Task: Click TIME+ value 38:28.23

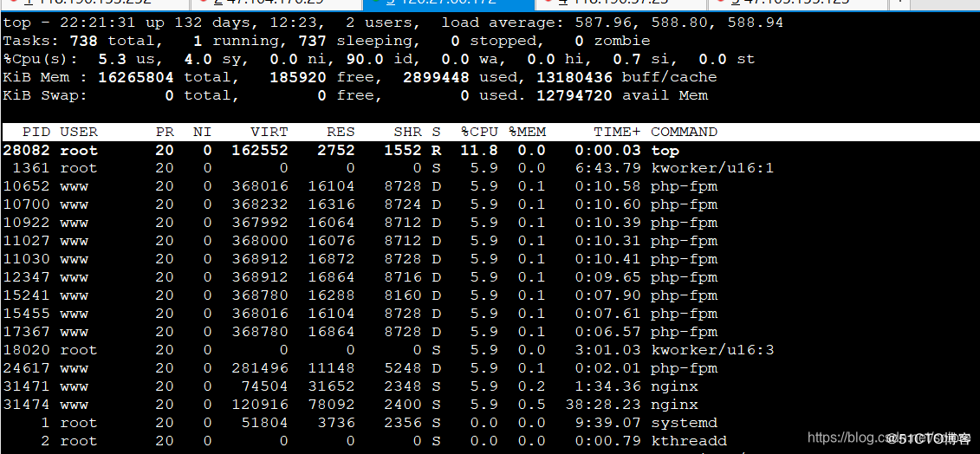Action: pos(603,405)
